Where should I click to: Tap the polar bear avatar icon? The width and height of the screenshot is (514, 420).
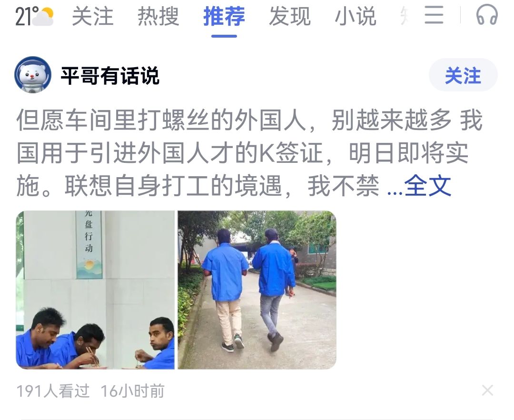pyautogui.click(x=33, y=75)
